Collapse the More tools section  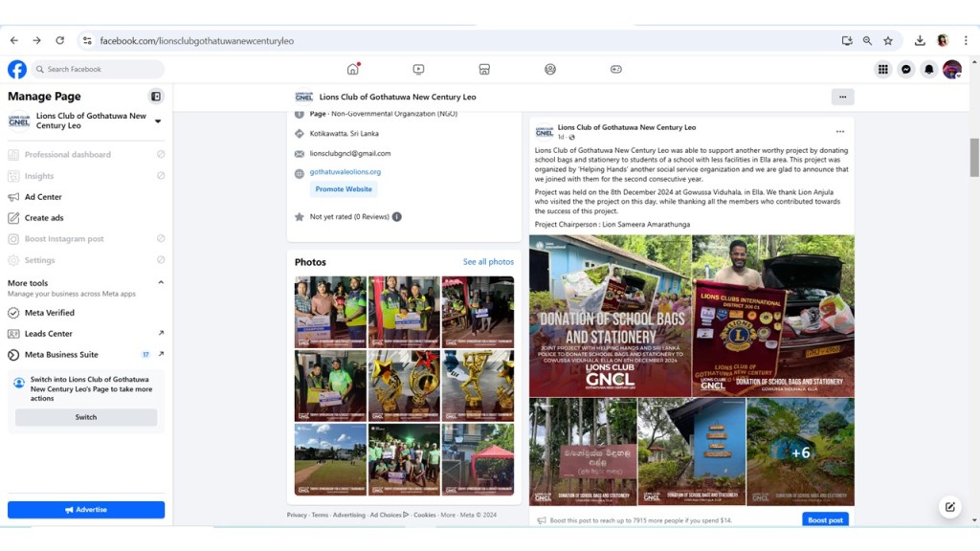click(161, 282)
